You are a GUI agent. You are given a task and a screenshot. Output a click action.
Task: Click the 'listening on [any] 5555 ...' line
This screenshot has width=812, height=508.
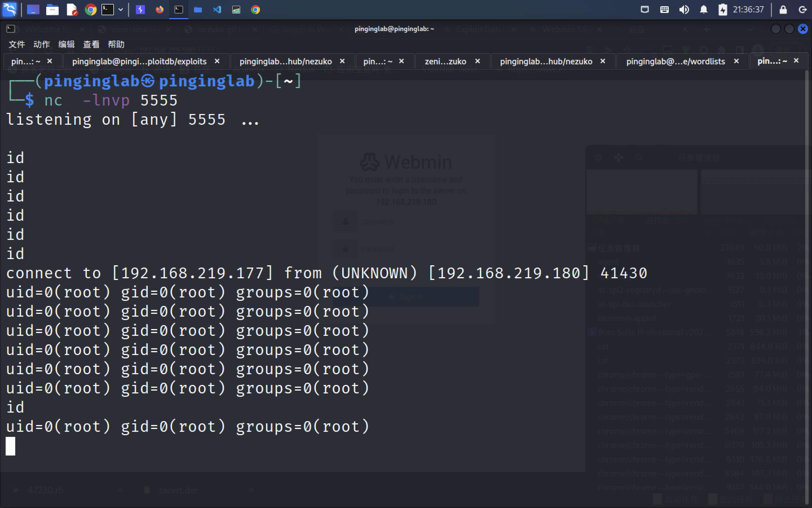[x=133, y=120]
